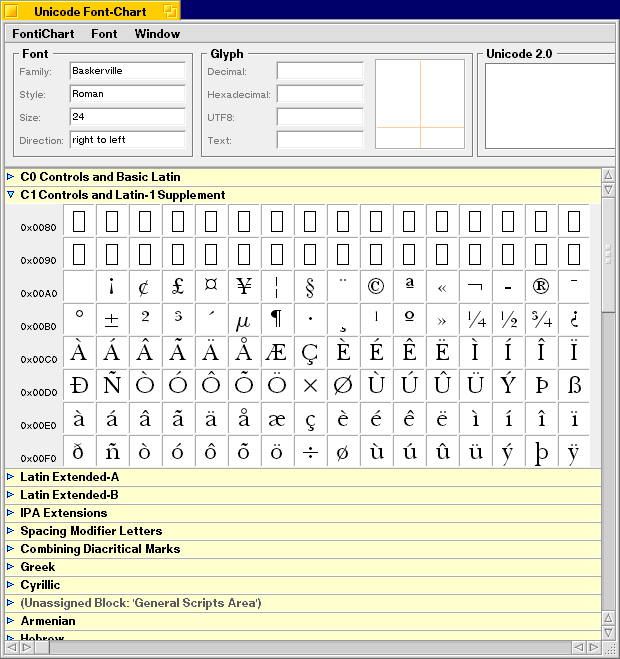Screen dimensions: 620x659
Task: Select the lowercase eth glyph ð
Action: point(79,451)
